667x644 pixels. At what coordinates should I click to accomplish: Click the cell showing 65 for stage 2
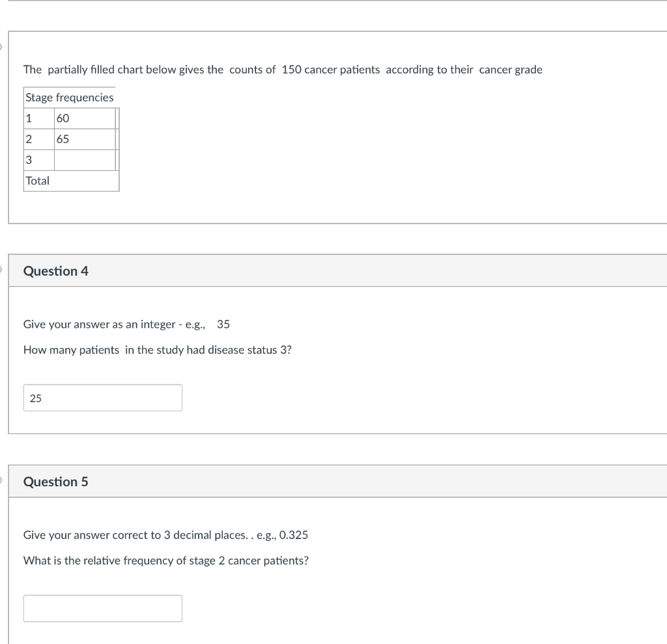(85, 139)
